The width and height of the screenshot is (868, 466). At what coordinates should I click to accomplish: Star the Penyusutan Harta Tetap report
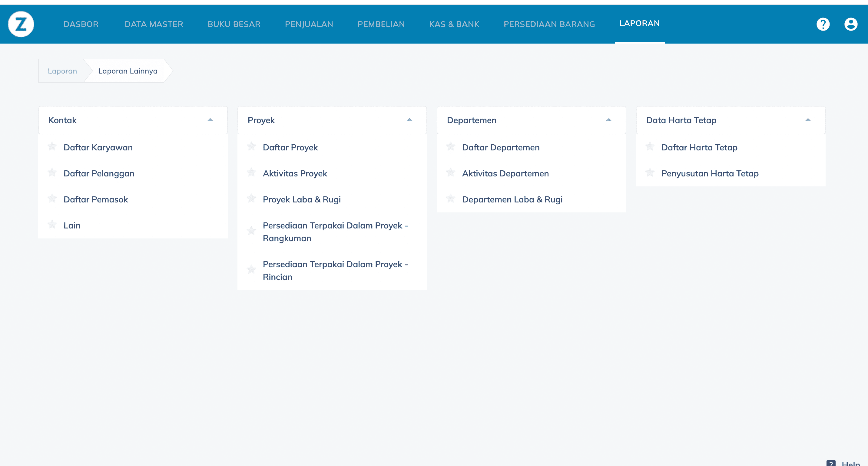[650, 172]
